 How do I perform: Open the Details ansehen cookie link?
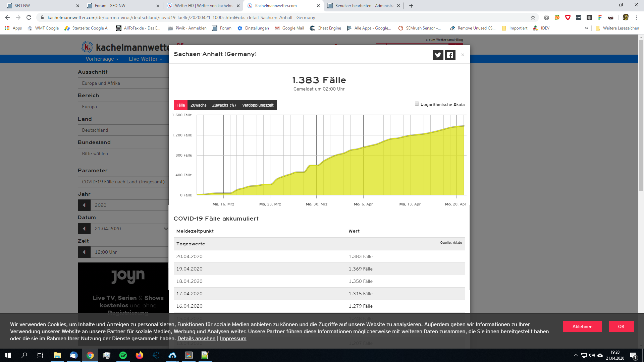tap(196, 339)
